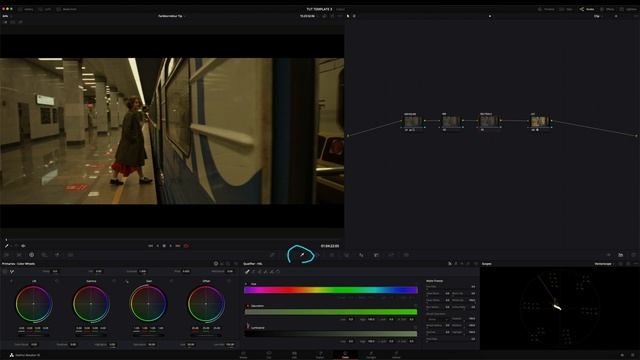Click the Lift color wheel

[34, 304]
